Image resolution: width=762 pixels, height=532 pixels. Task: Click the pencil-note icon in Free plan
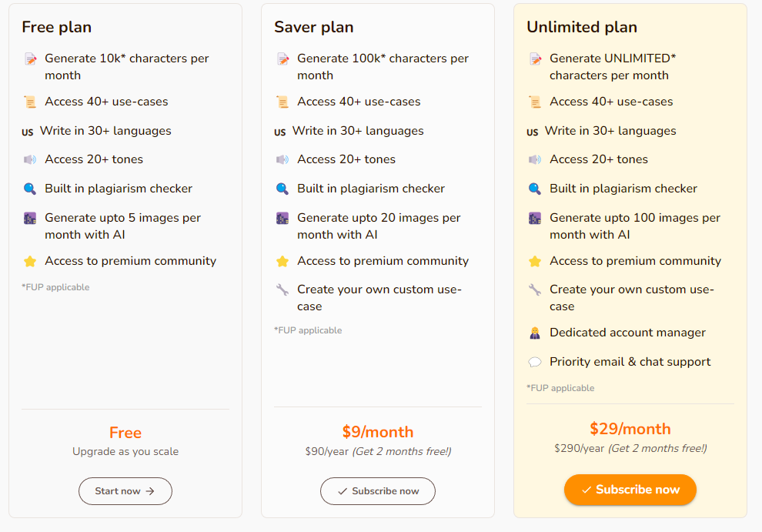(30, 59)
